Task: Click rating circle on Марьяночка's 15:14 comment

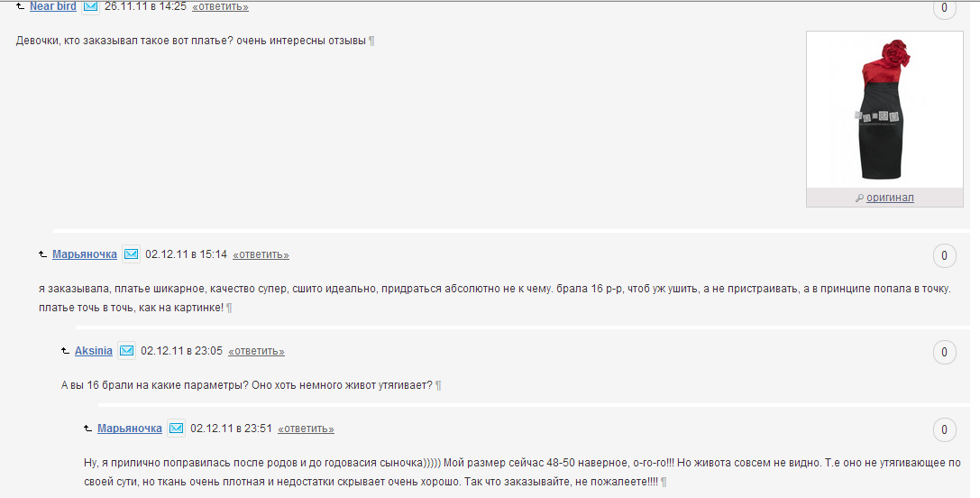Action: [944, 256]
